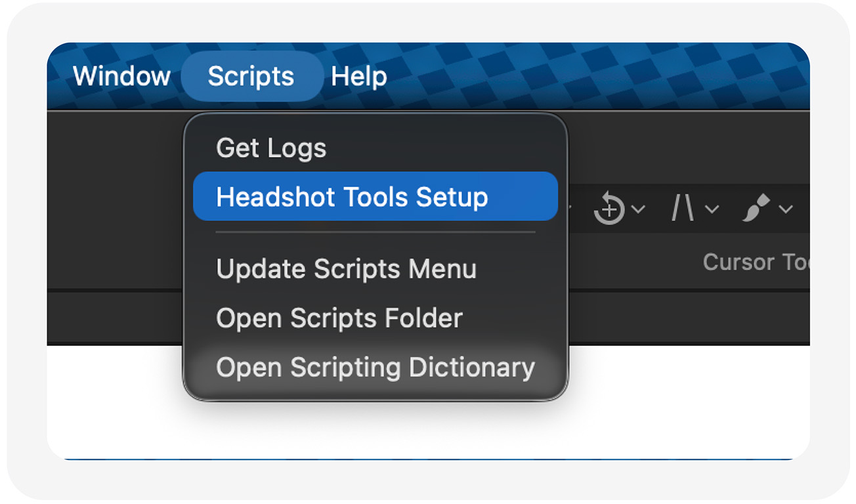
Task: Open the Help menu
Action: click(x=358, y=76)
